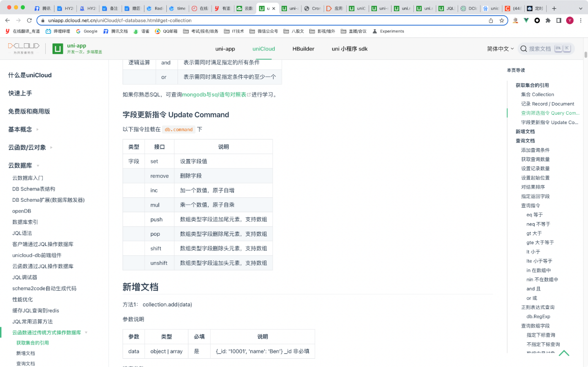Expand the 云函数/云对象 sidebar section
The height and width of the screenshot is (367, 588).
[x=51, y=147]
